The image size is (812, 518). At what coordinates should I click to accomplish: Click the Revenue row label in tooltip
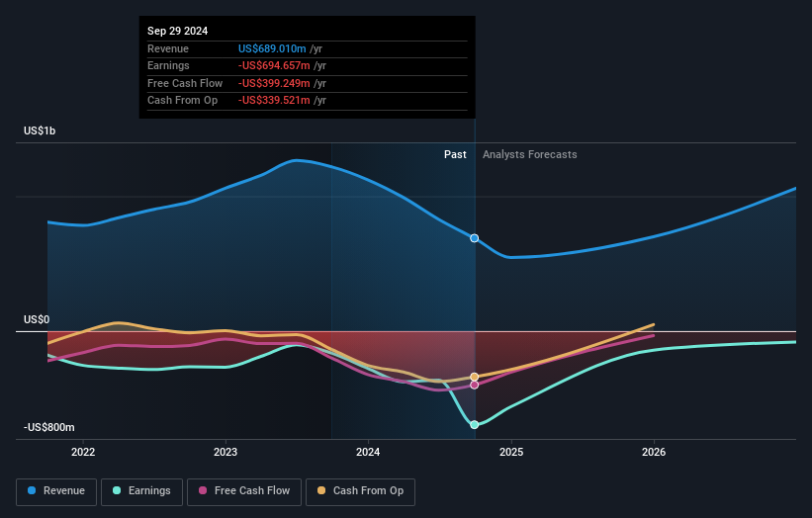pyautogui.click(x=168, y=48)
